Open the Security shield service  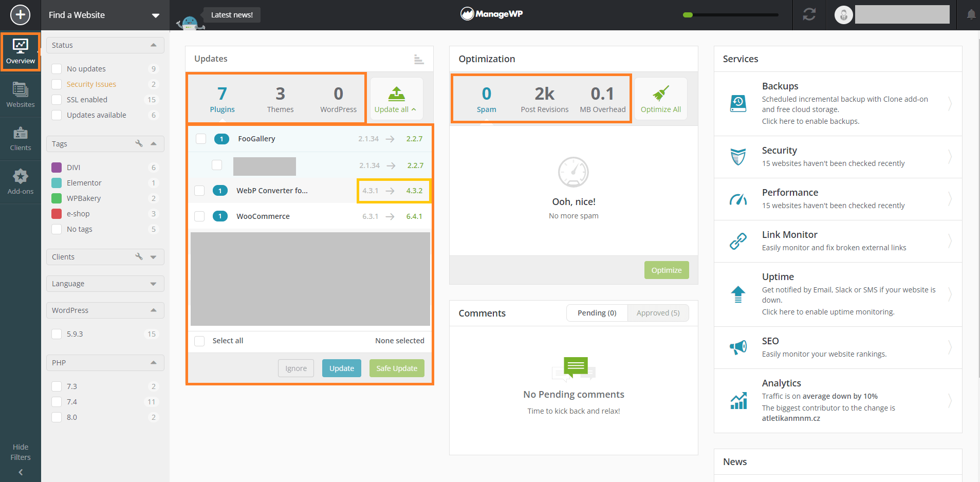(738, 157)
